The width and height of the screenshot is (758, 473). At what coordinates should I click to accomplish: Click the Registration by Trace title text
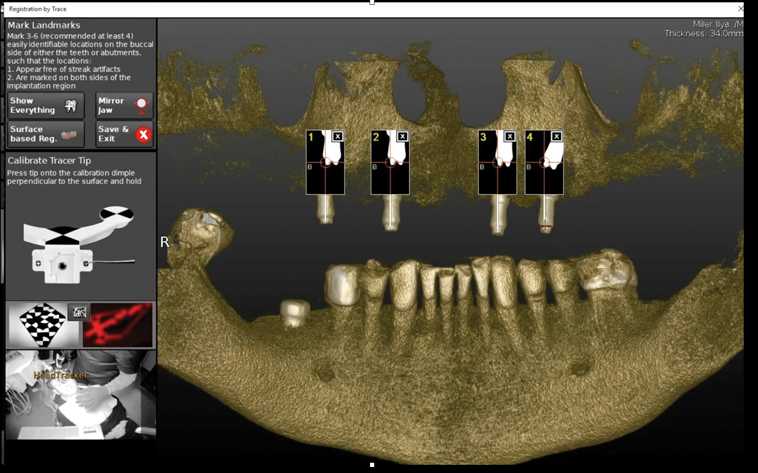tap(38, 9)
